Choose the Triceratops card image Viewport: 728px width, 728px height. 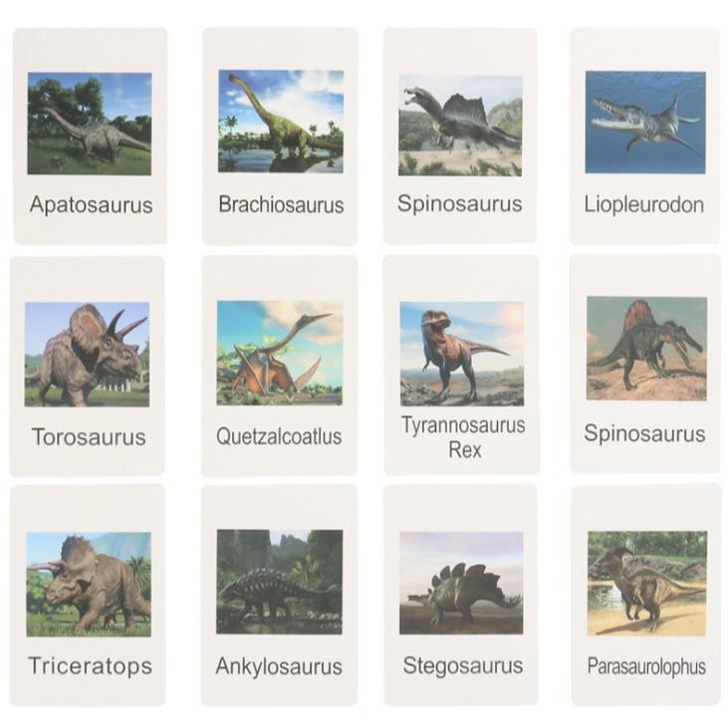89,585
